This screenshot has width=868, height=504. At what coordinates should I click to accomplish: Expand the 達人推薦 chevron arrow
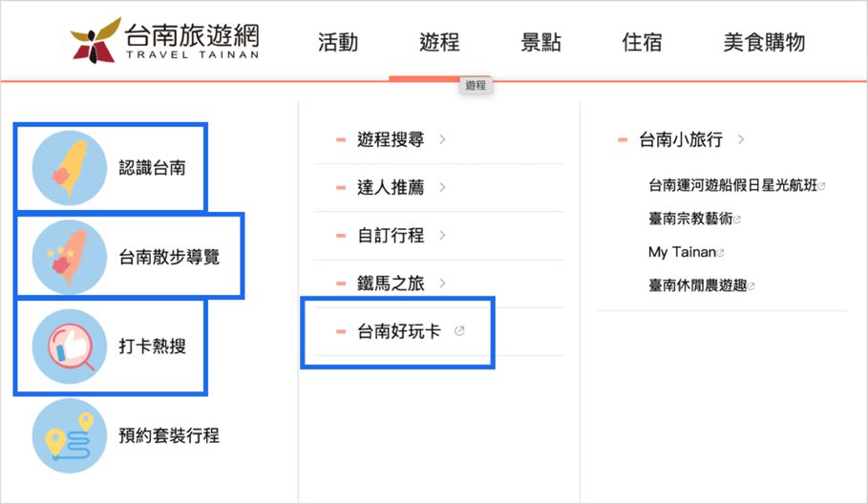click(x=442, y=187)
